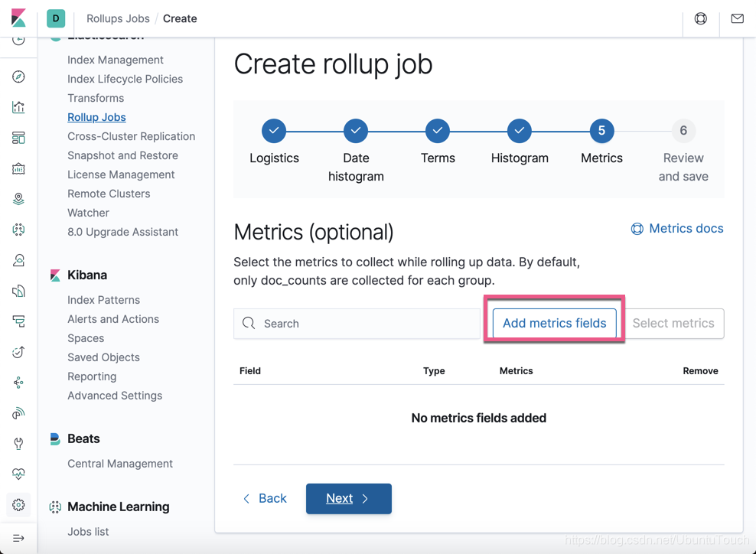Open Stack Monitoring heartbeat icon
This screenshot has width=756, height=554.
pos(18,474)
